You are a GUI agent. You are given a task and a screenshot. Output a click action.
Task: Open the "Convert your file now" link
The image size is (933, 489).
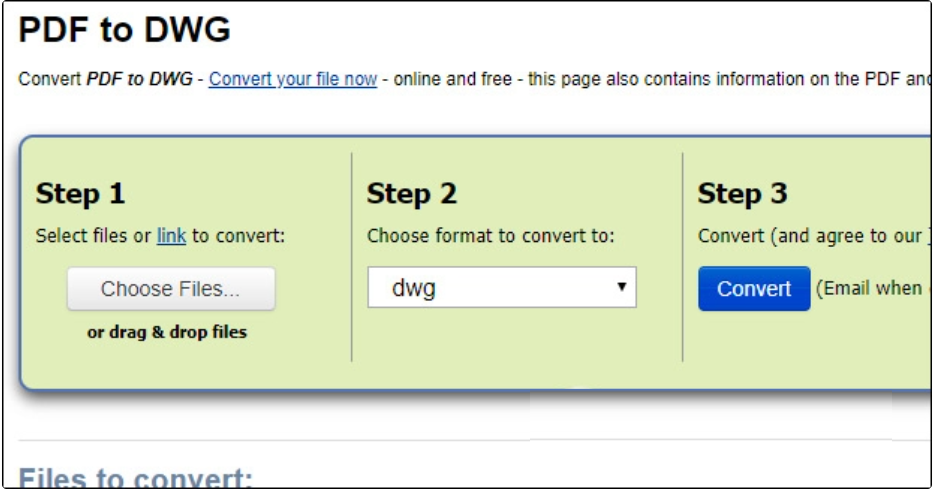(293, 79)
